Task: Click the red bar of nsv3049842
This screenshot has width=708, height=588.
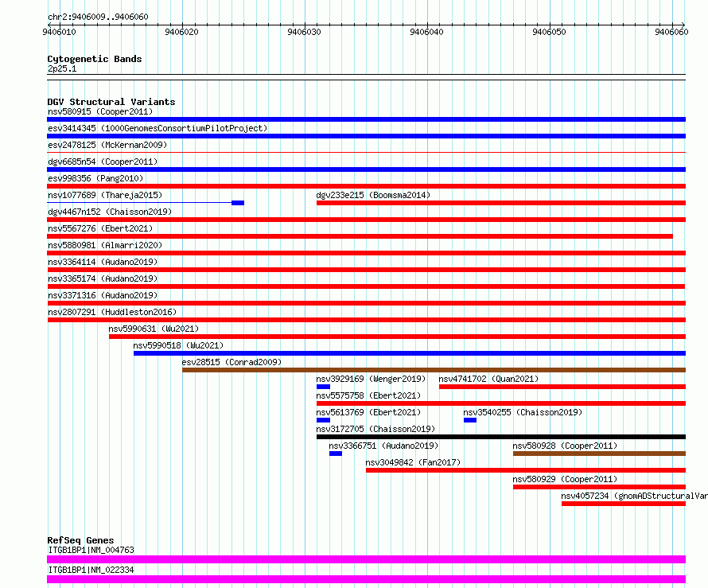Action: coord(526,470)
